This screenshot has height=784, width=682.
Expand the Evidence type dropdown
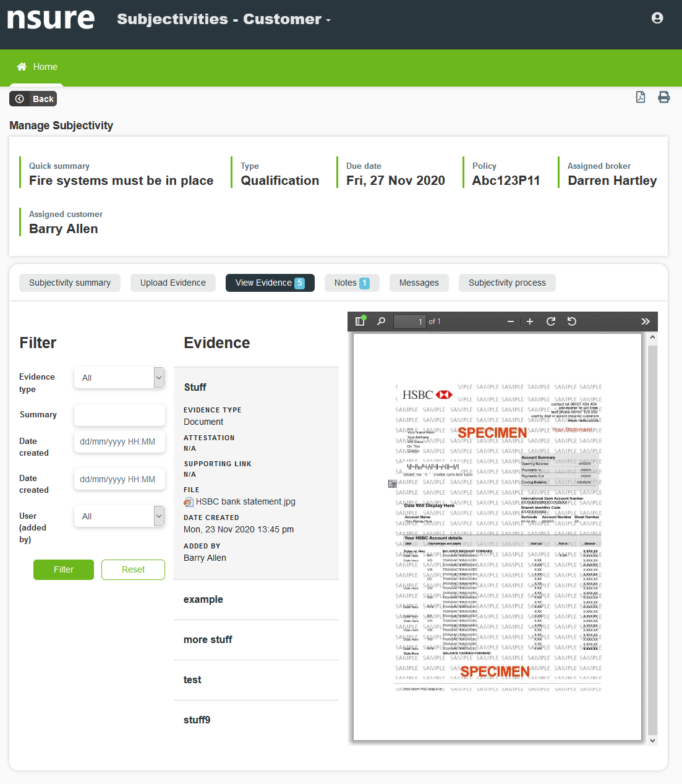tap(119, 378)
